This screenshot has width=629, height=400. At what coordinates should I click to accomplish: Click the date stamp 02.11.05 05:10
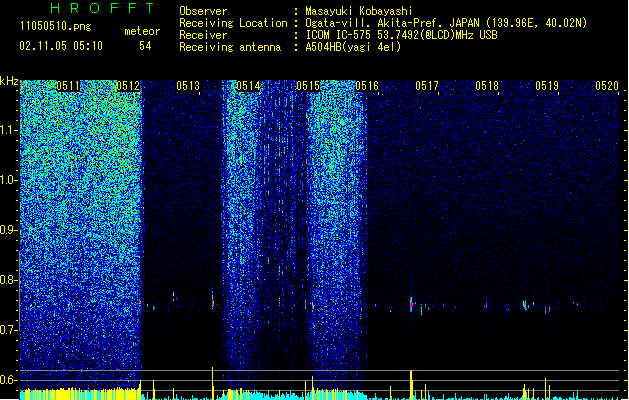(x=61, y=46)
